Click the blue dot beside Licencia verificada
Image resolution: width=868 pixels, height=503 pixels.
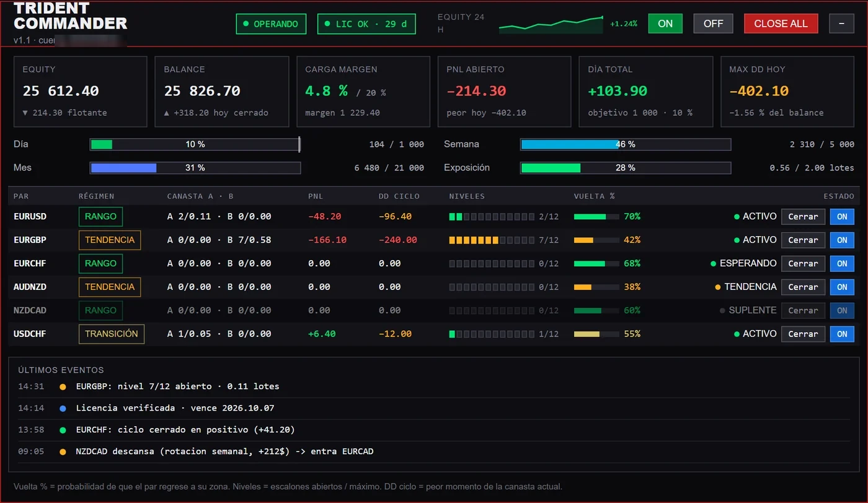click(63, 408)
